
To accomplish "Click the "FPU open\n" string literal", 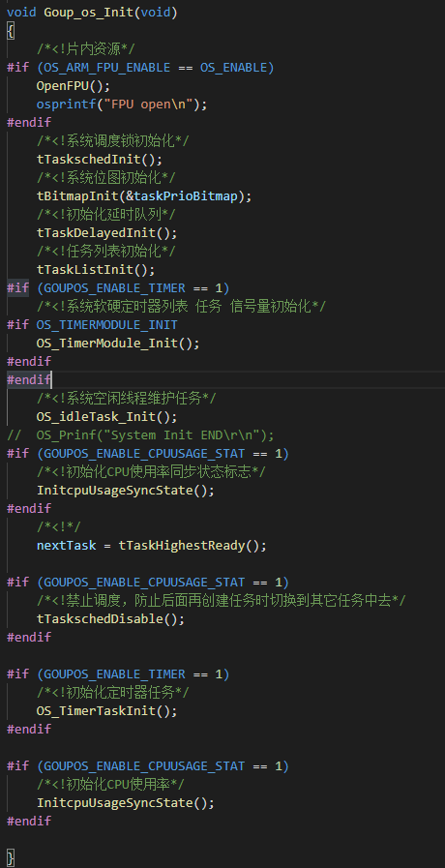I will (148, 105).
